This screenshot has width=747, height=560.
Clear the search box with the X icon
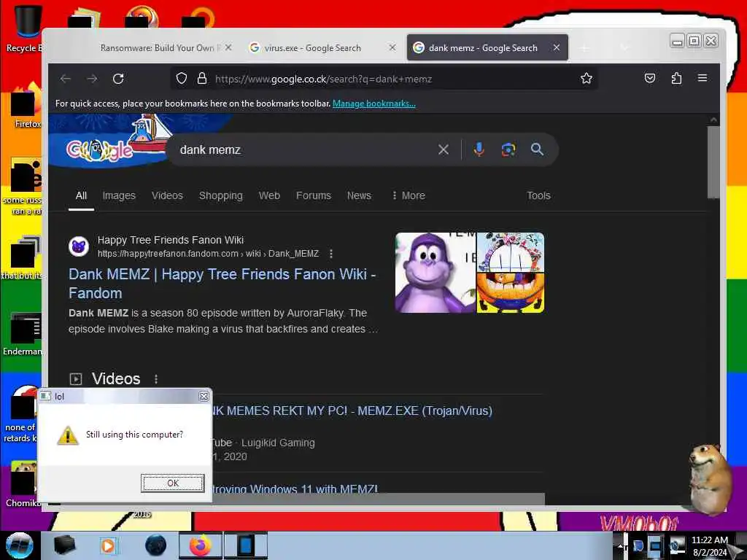pyautogui.click(x=444, y=149)
